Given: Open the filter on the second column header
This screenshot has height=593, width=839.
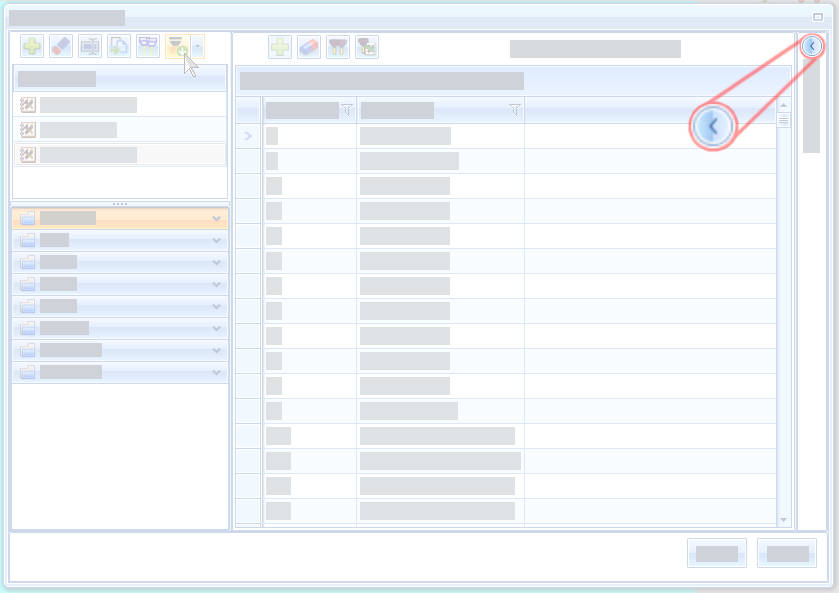Looking at the screenshot, I should (514, 110).
